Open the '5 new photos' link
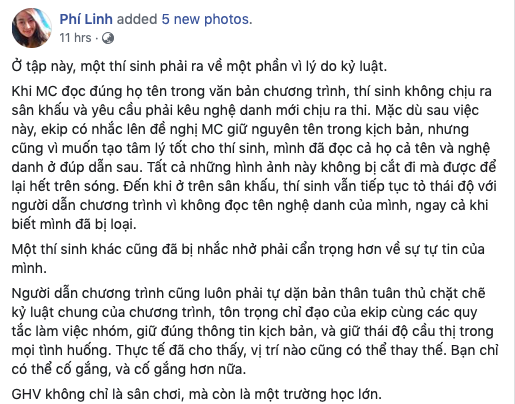515x404 pixels. coord(205,19)
